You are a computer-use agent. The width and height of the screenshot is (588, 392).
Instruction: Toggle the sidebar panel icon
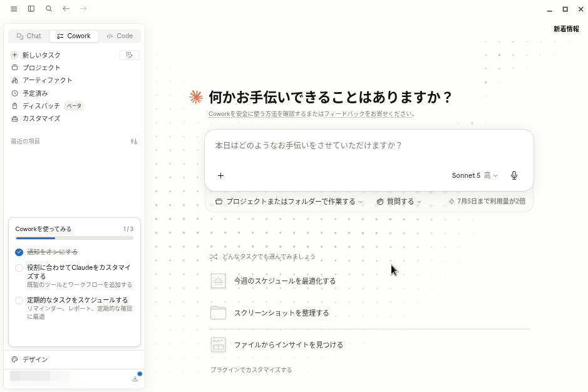coord(31,9)
